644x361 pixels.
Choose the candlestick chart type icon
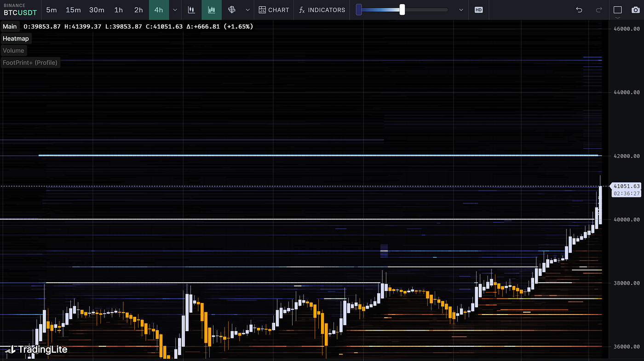[x=191, y=10]
